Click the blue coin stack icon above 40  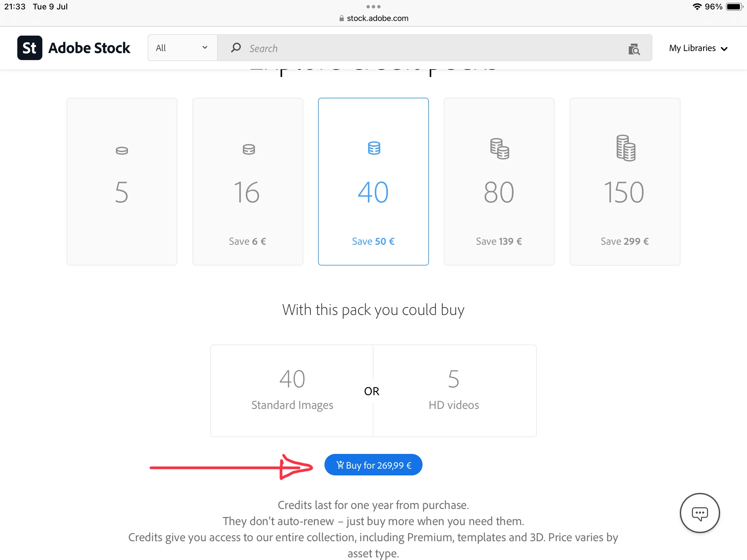[x=374, y=148]
